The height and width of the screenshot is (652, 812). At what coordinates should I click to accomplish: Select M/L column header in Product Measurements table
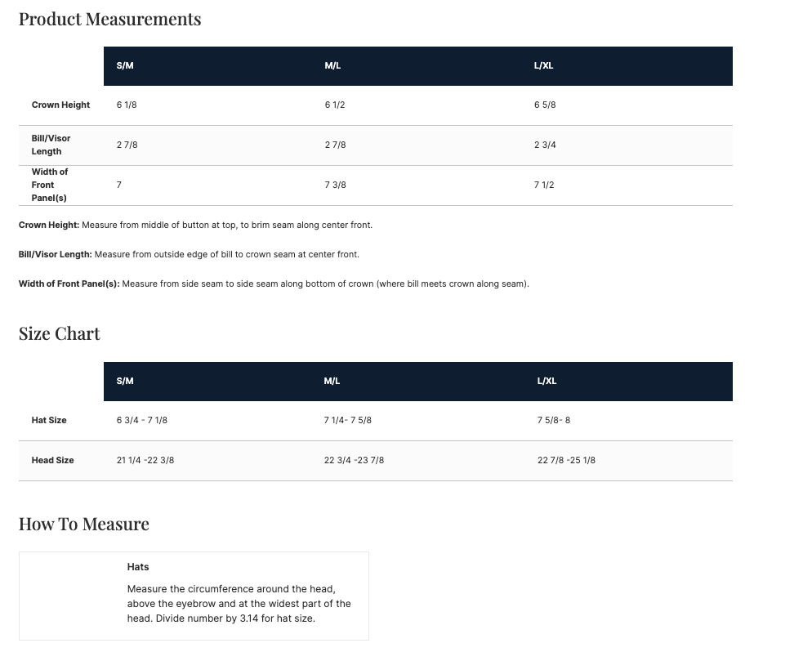click(332, 65)
